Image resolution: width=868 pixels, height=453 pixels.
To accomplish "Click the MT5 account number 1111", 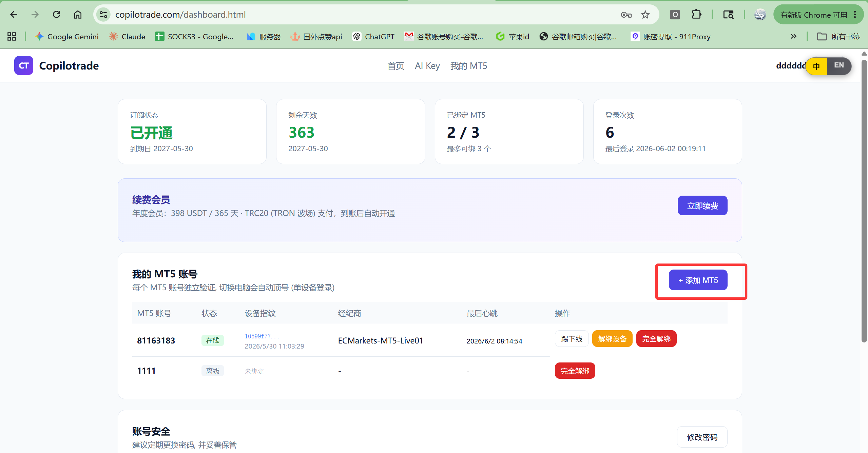I will point(146,371).
